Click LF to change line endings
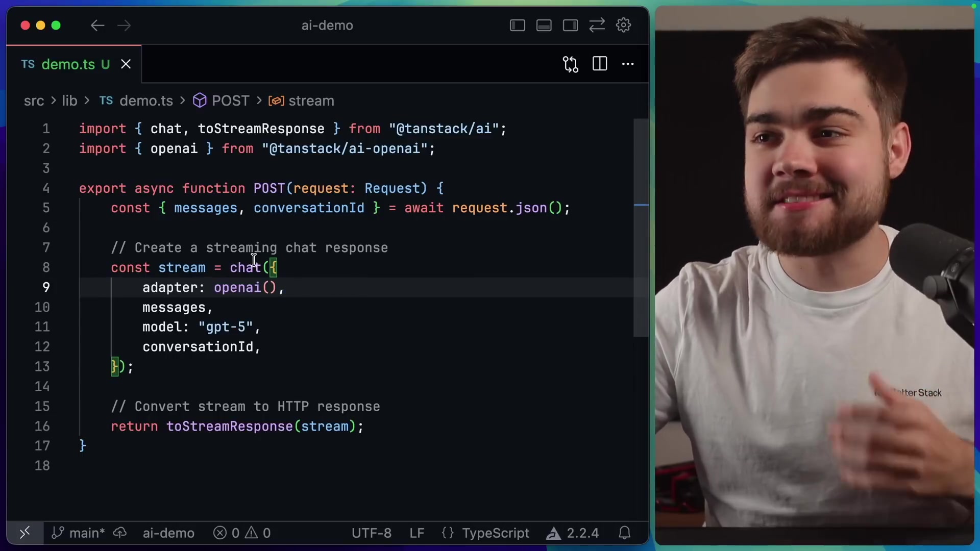The height and width of the screenshot is (551, 980). coord(416,533)
